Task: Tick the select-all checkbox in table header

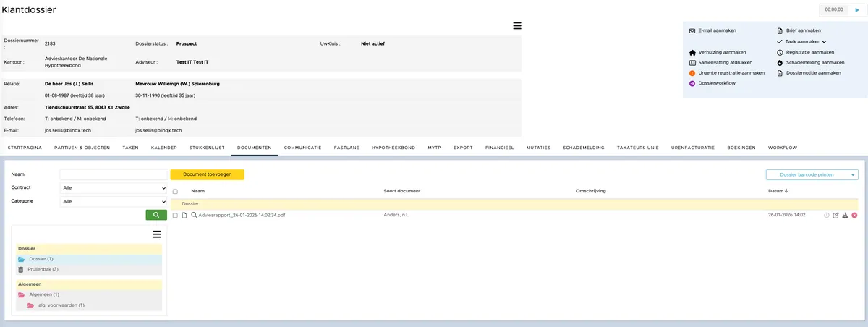Action: pos(175,192)
